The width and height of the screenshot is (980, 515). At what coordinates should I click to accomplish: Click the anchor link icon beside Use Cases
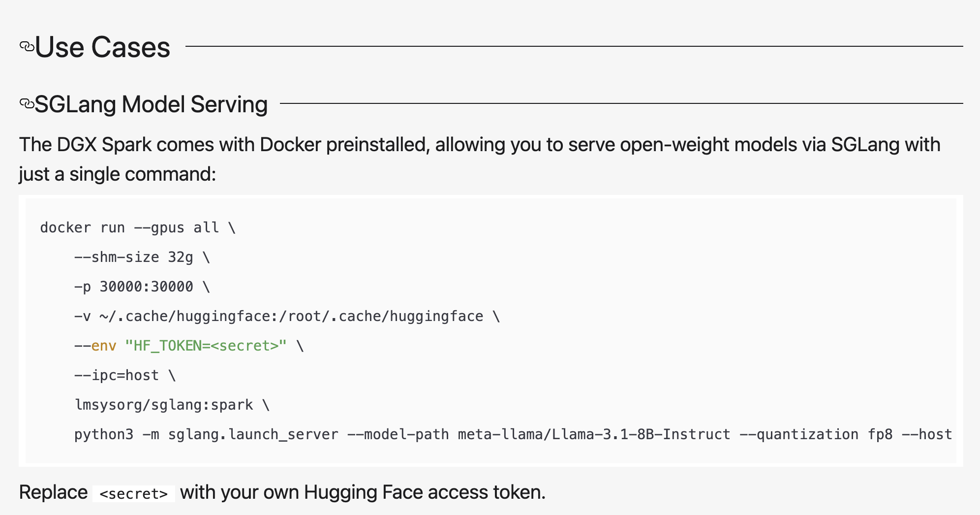tap(27, 47)
